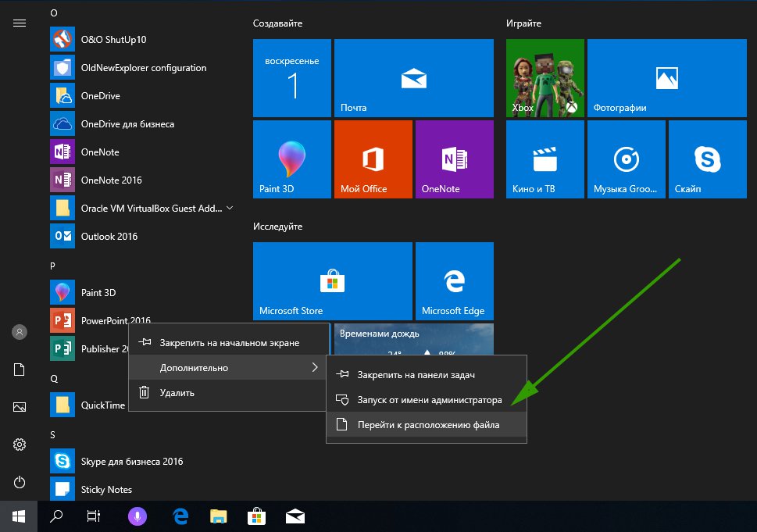
Task: Select Закрепить на панели задач
Action: (x=427, y=375)
